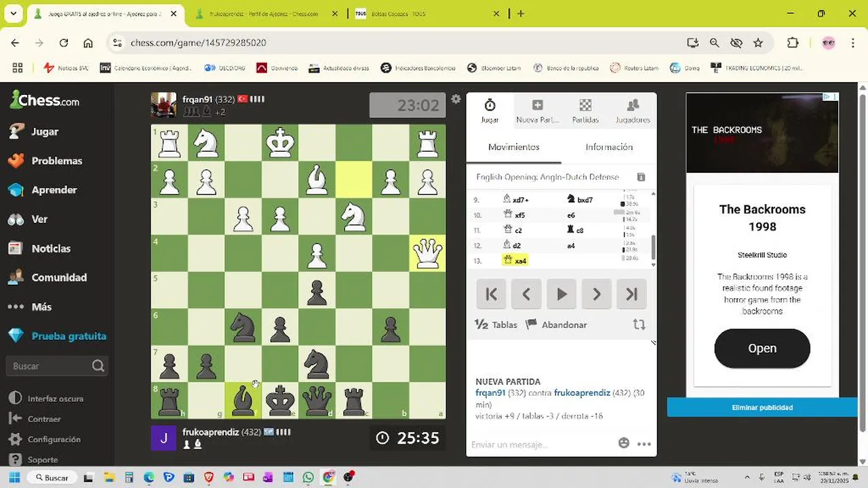Click the chat message input field
The height and width of the screenshot is (488, 868).
(542, 445)
